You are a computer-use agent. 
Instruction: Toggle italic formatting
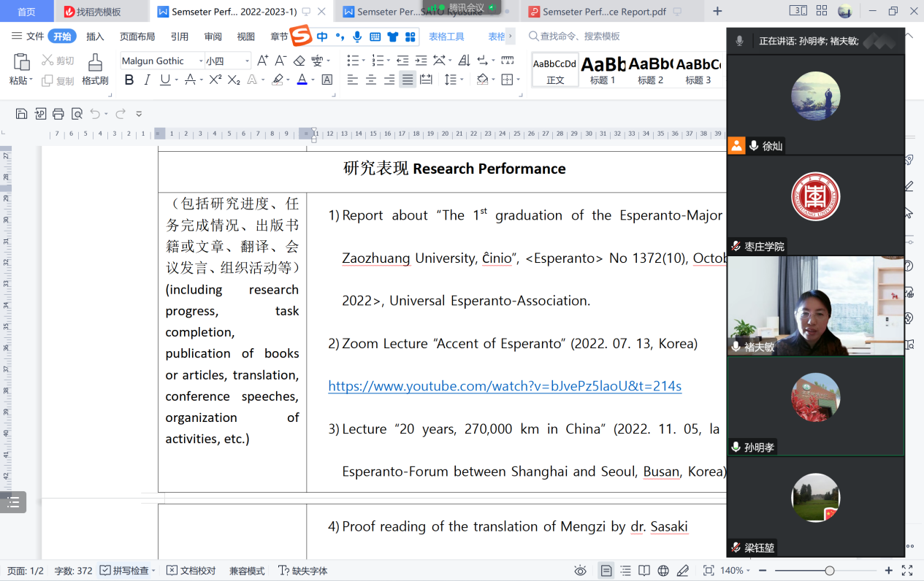pyautogui.click(x=148, y=80)
